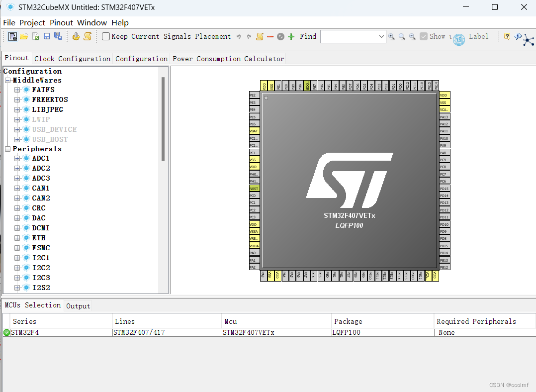536x392 pixels.
Task: Select the VBAT pin on the chip
Action: tap(254, 131)
